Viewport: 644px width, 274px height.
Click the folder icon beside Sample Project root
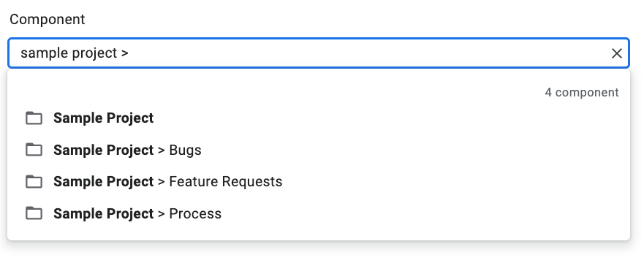click(x=34, y=118)
